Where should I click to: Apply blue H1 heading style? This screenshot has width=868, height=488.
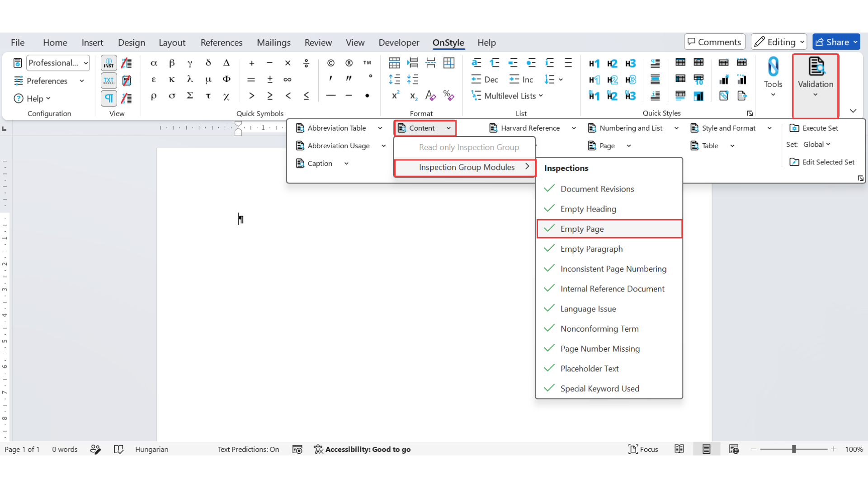(594, 63)
